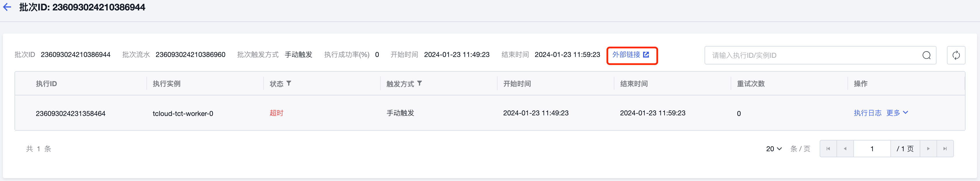Filter by 状态 funnel icon
Screen dimensions: 980x181
pyautogui.click(x=289, y=83)
